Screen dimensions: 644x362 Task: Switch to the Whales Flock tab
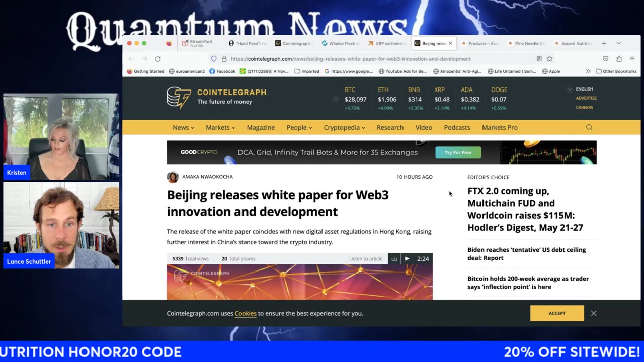click(x=341, y=43)
